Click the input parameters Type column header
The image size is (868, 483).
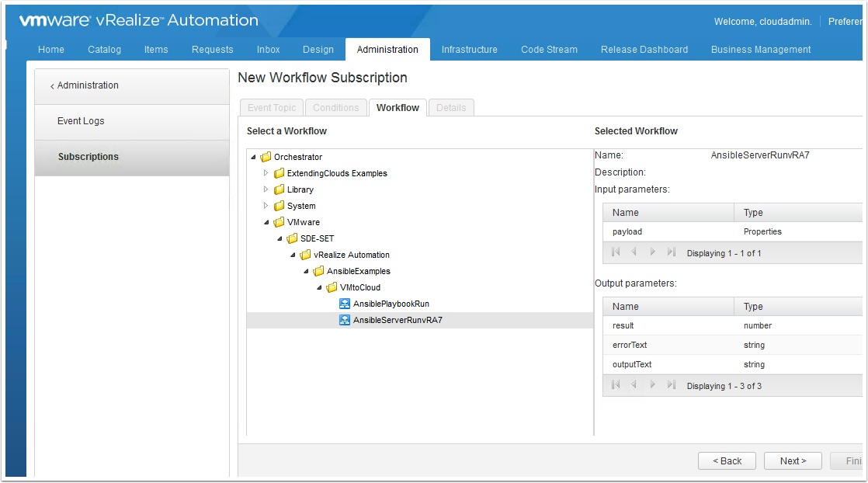(798, 213)
